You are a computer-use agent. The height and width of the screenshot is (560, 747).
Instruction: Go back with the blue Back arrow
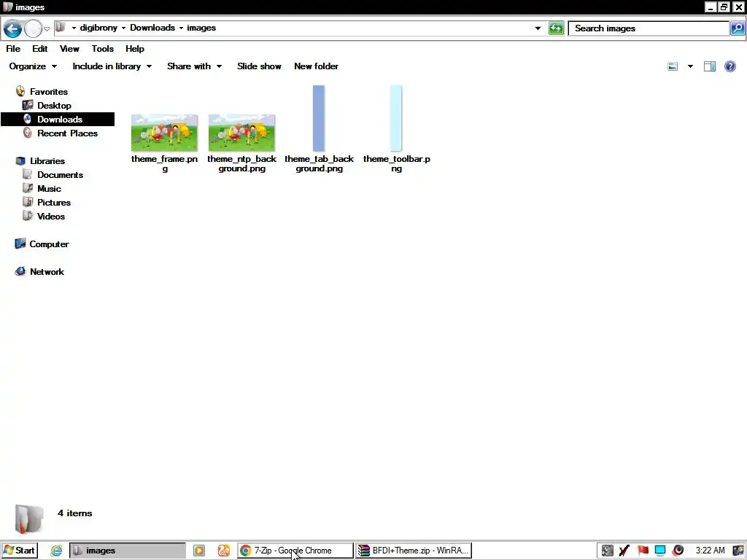point(12,28)
